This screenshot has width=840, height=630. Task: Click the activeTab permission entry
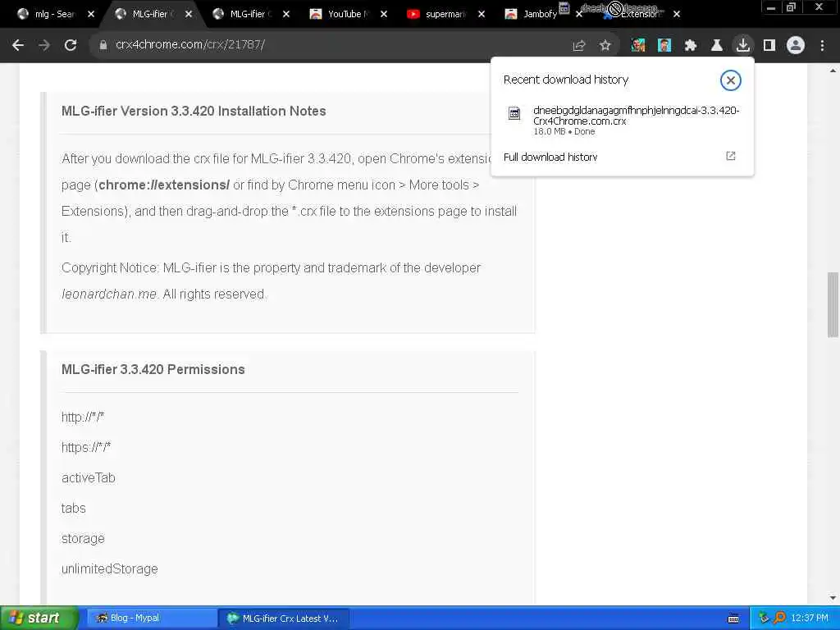pyautogui.click(x=89, y=477)
